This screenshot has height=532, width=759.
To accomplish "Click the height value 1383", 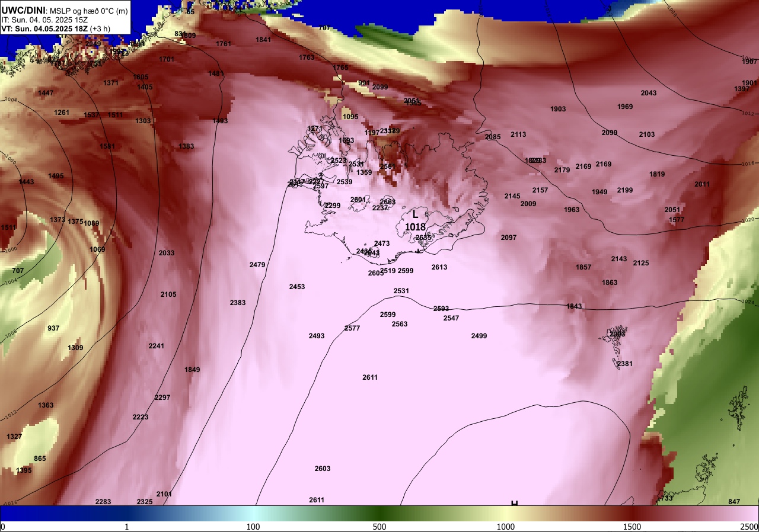I will point(186,146).
